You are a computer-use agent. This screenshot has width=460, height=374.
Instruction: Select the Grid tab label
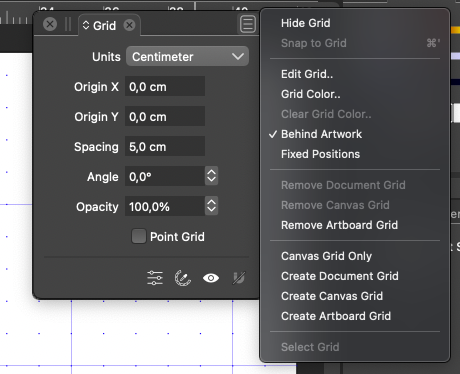coord(104,25)
